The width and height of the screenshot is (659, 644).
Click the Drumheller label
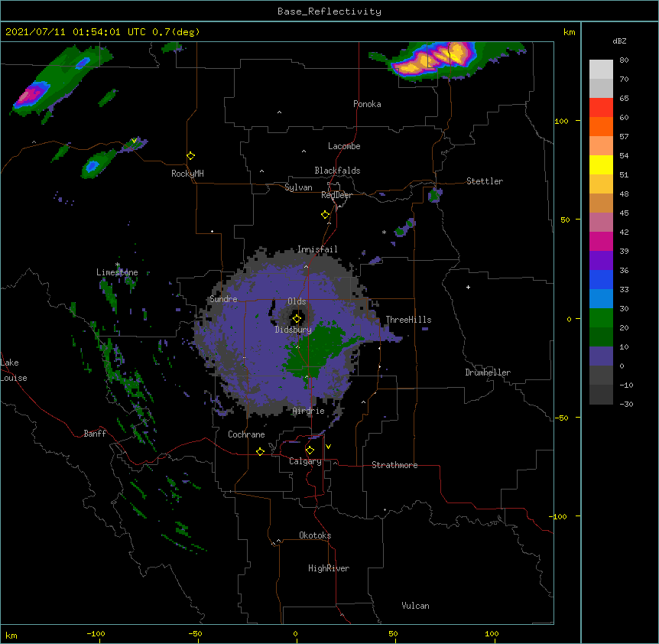[488, 372]
